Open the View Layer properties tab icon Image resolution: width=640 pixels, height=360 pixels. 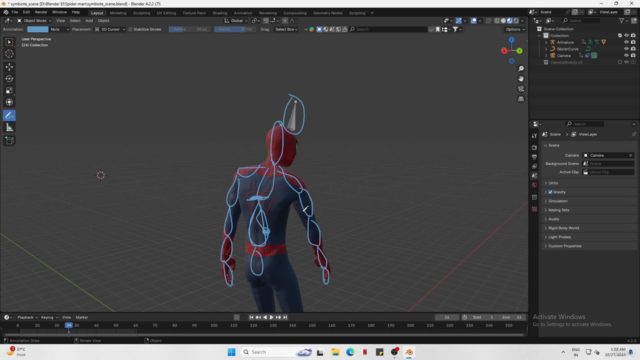click(534, 166)
